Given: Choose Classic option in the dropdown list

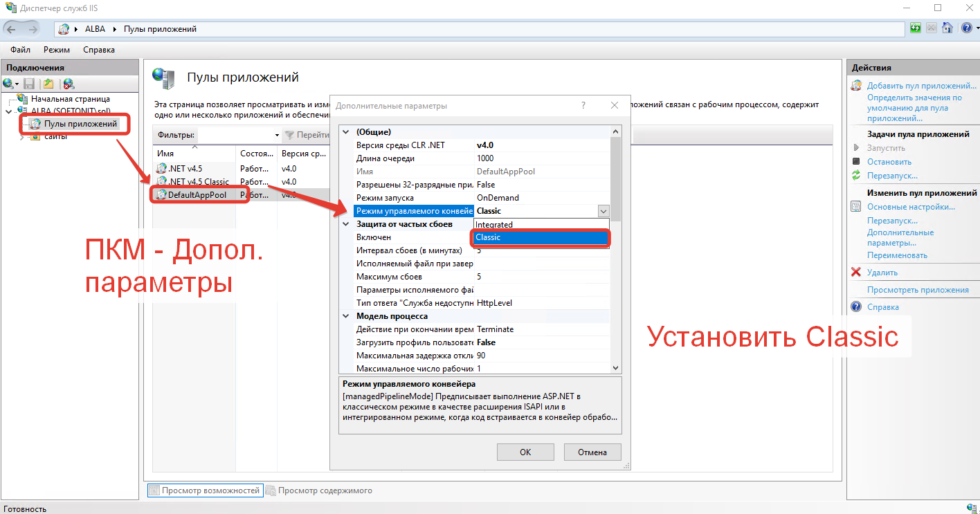Looking at the screenshot, I should 541,237.
